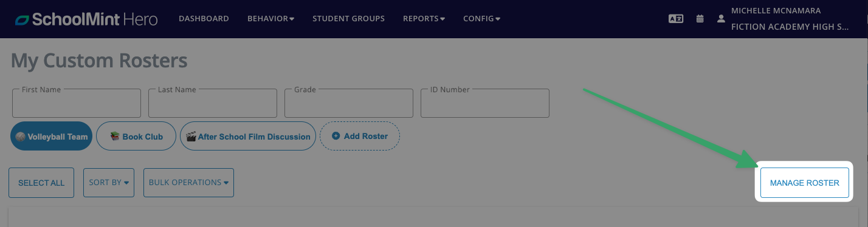The image size is (868, 227).
Task: Expand the Behavior menu
Action: point(270,19)
